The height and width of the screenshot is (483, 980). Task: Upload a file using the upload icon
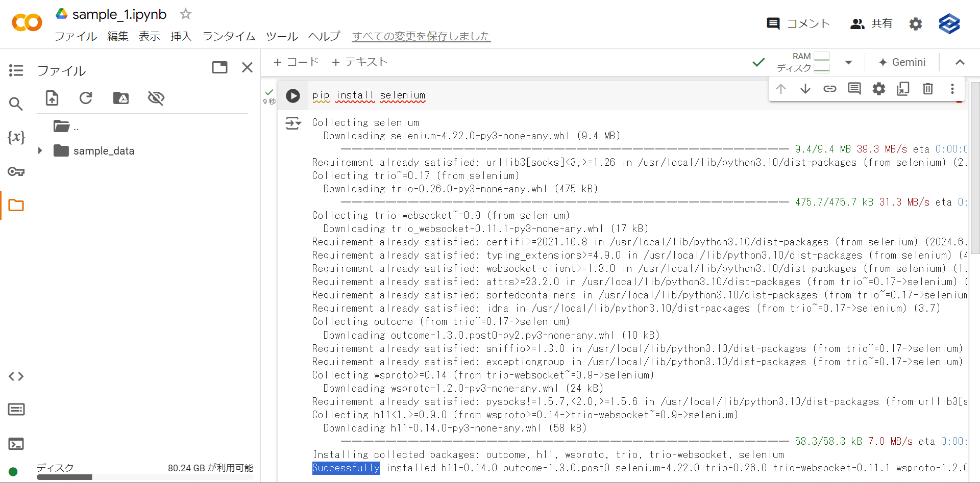pyautogui.click(x=52, y=98)
